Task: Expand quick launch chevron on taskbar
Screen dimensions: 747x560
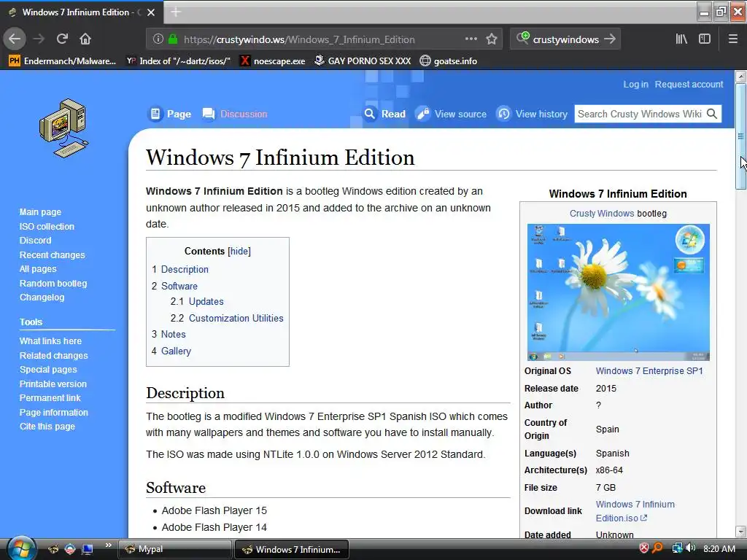Action: (108, 545)
